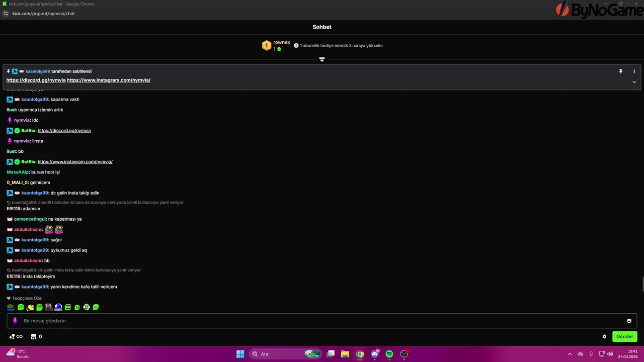Viewport: 644px width, 362px height.
Task: Click 0_MALI_0 username in chat
Action: point(18,183)
